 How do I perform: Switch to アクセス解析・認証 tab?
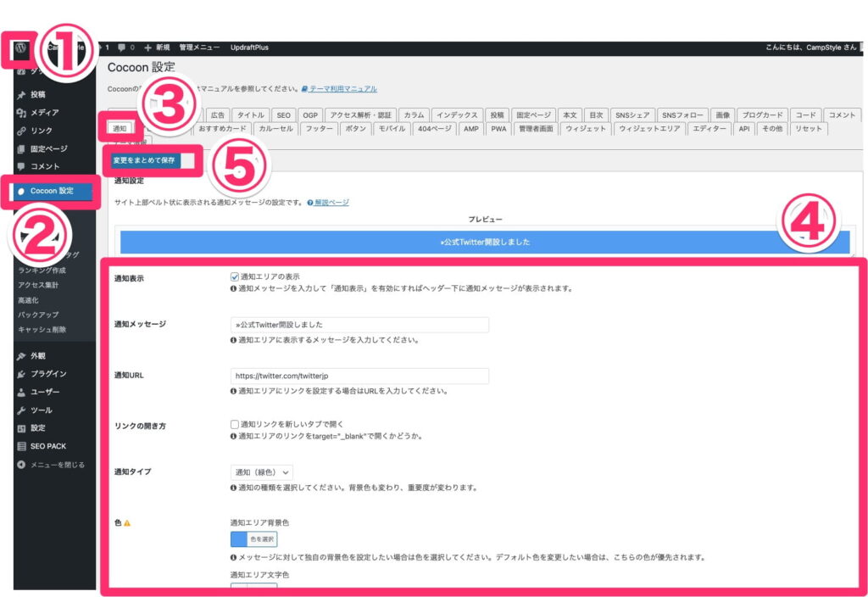360,115
